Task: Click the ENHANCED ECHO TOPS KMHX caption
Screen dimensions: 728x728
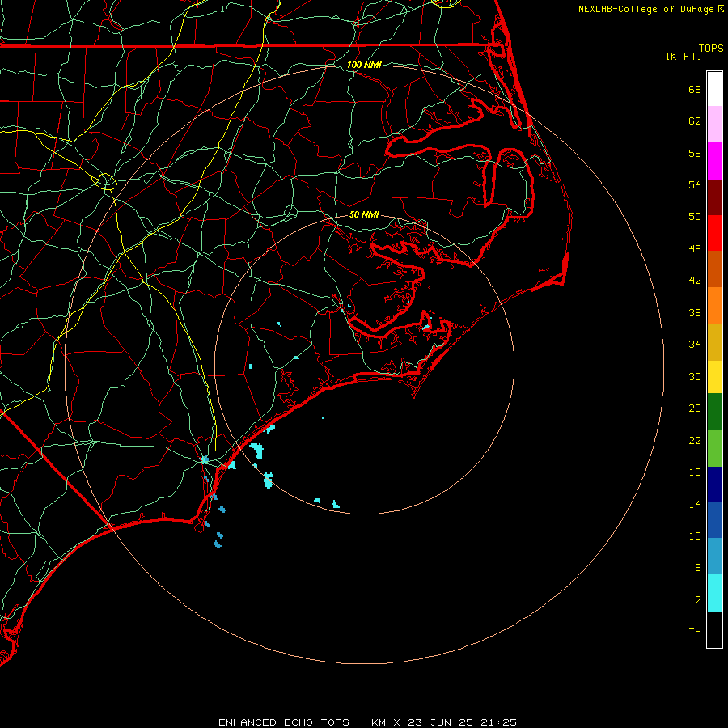Action: 367,722
